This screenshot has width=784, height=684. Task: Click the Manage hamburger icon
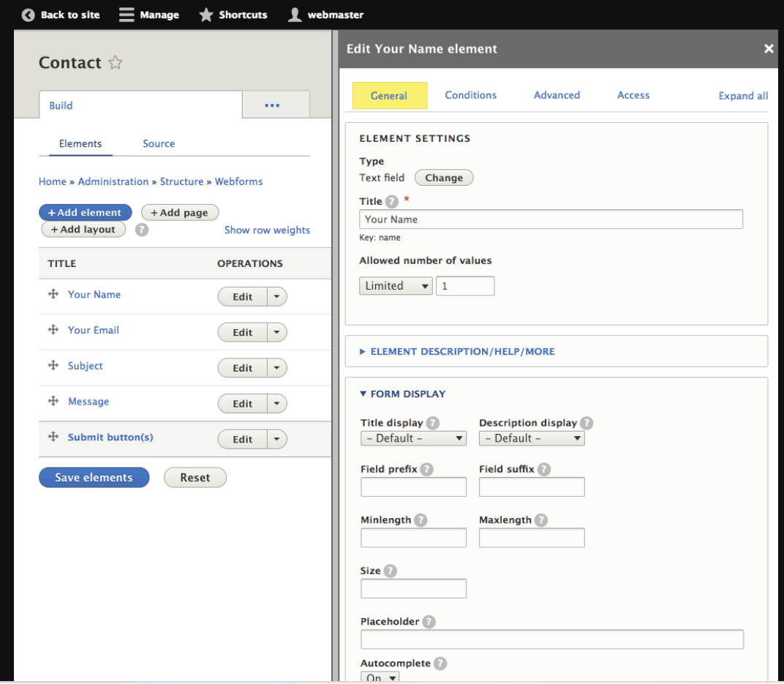[x=127, y=14]
